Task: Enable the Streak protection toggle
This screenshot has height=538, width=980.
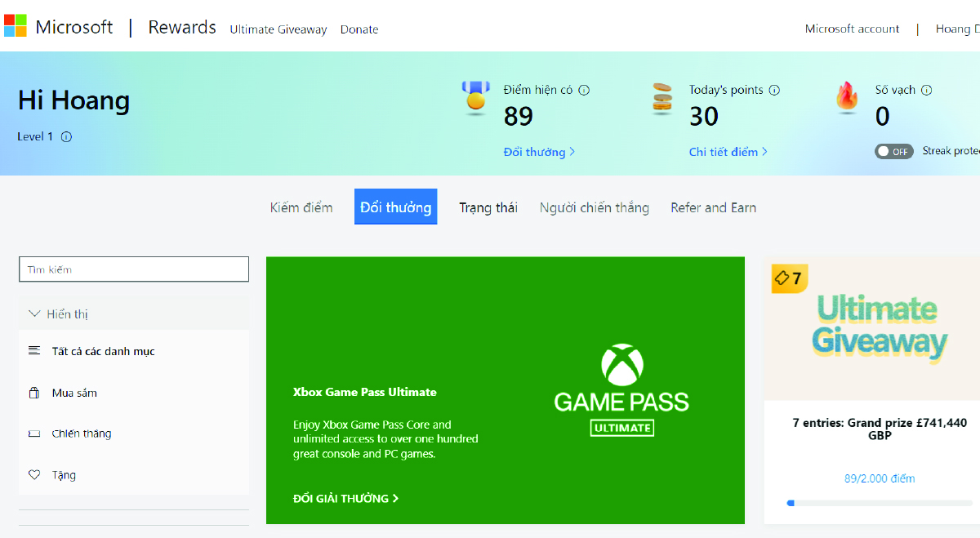Action: tap(893, 151)
